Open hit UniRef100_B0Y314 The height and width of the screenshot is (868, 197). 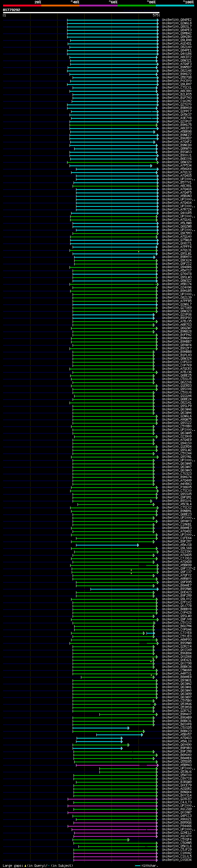(x=176, y=796)
